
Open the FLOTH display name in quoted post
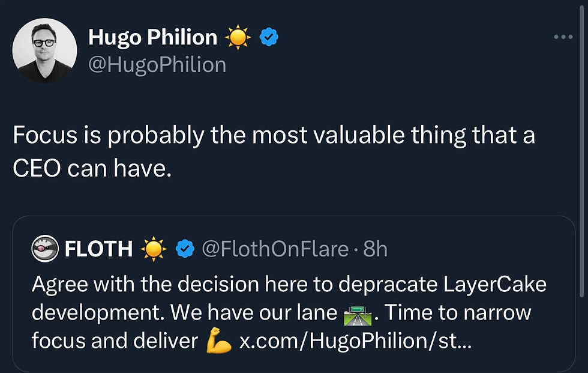(98, 249)
